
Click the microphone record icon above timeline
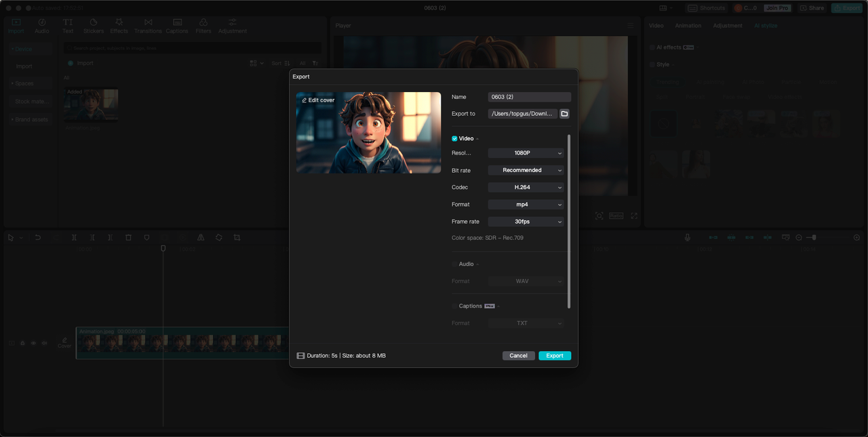pyautogui.click(x=688, y=238)
